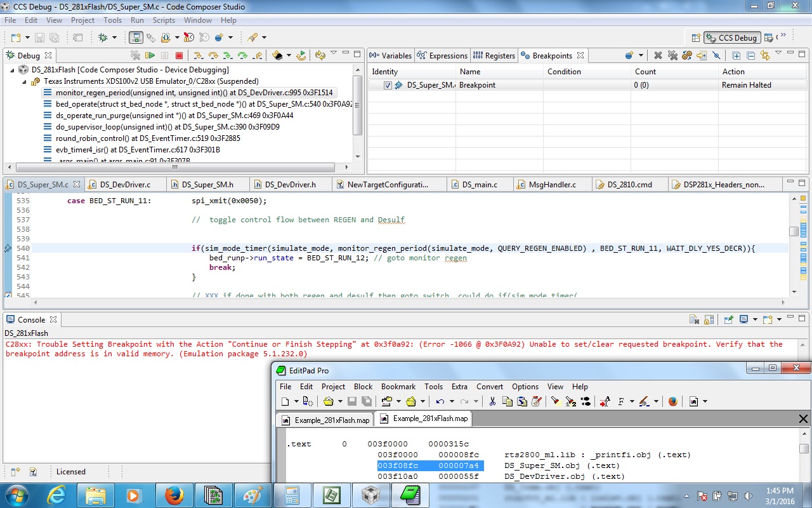Click the Load program icon in main toolbar
The width and height of the screenshot is (812, 508).
166,37
